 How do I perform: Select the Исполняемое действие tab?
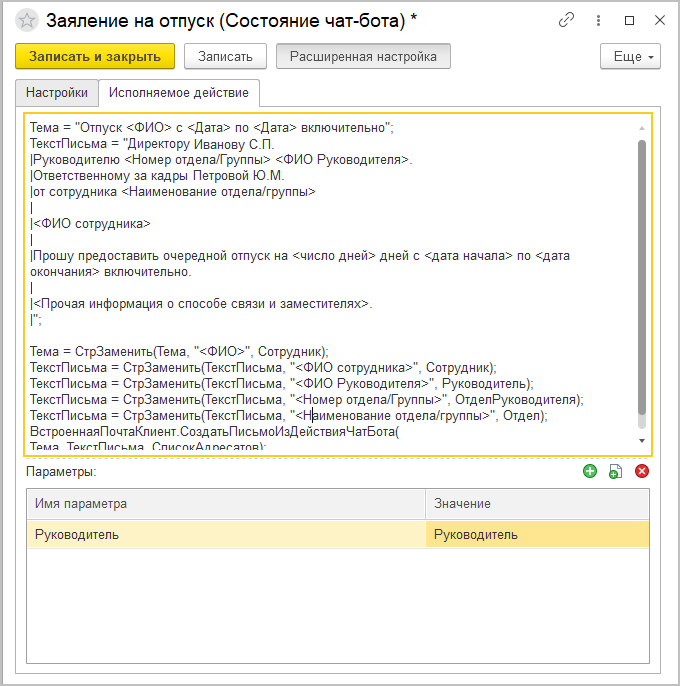pos(179,93)
